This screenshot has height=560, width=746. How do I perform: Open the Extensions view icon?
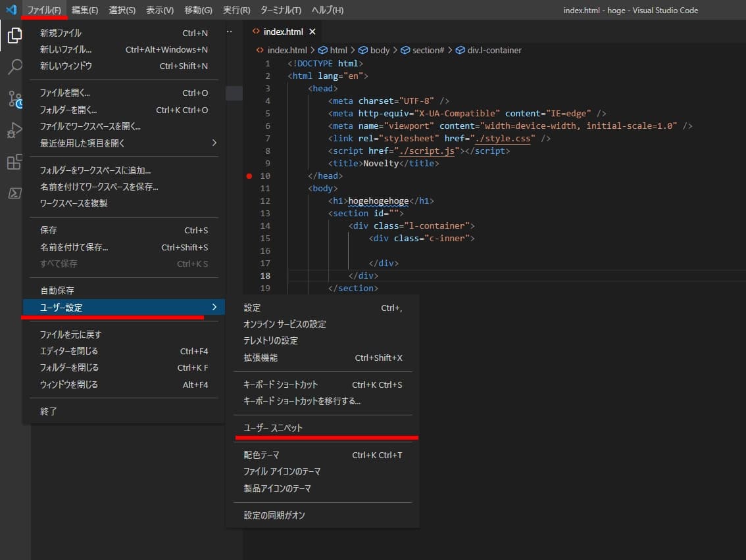point(14,162)
